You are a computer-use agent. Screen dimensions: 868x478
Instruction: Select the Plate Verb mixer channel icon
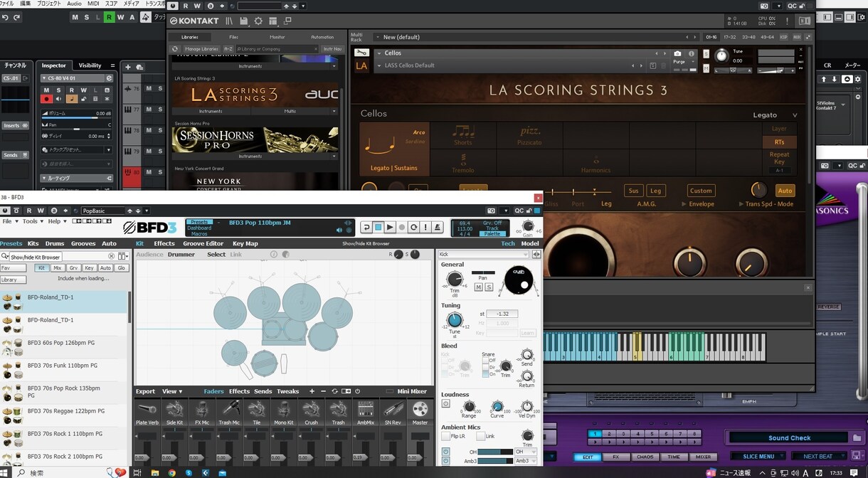(147, 409)
